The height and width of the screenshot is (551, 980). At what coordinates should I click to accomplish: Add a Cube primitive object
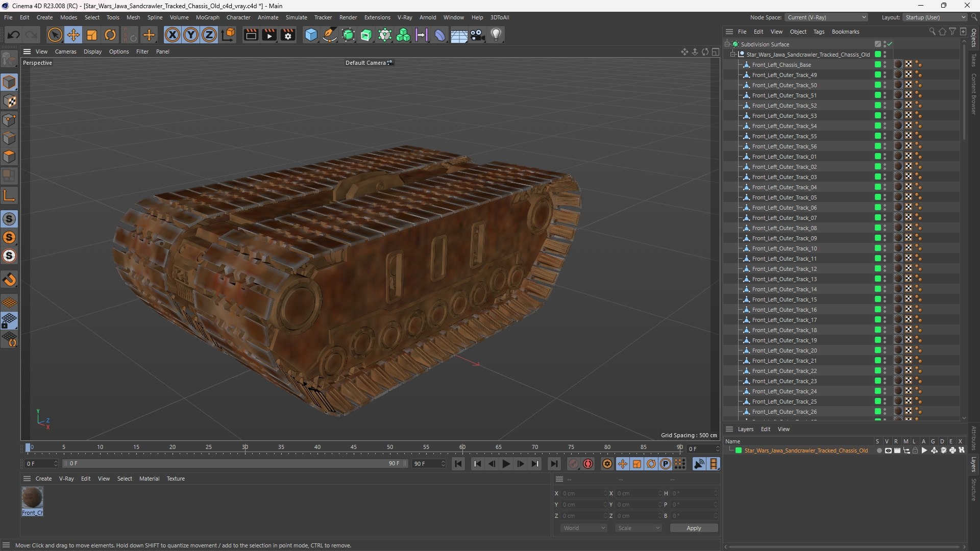(x=311, y=35)
